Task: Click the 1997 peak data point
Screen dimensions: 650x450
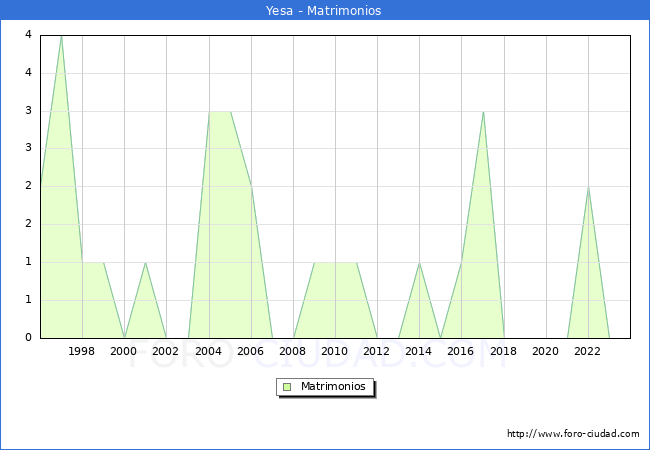Action: point(61,36)
